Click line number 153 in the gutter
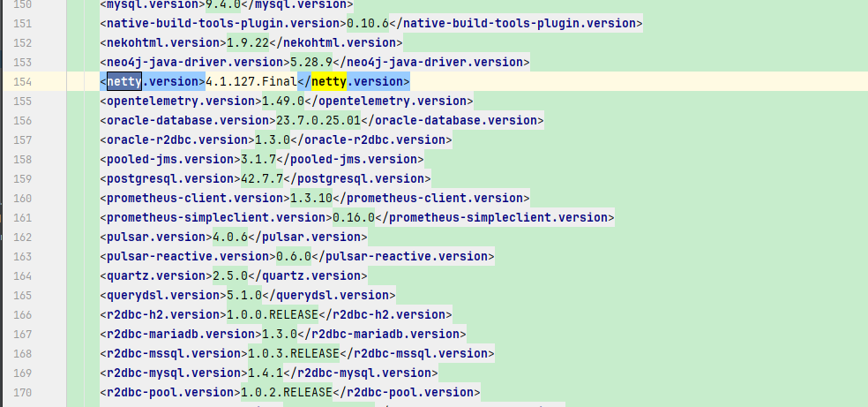The height and width of the screenshot is (407, 868). click(x=22, y=62)
